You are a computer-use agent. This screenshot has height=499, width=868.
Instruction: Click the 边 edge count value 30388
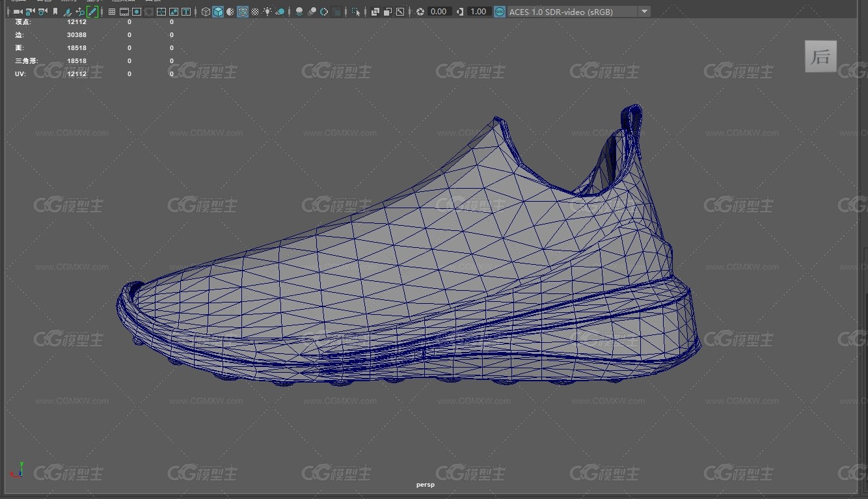[77, 35]
